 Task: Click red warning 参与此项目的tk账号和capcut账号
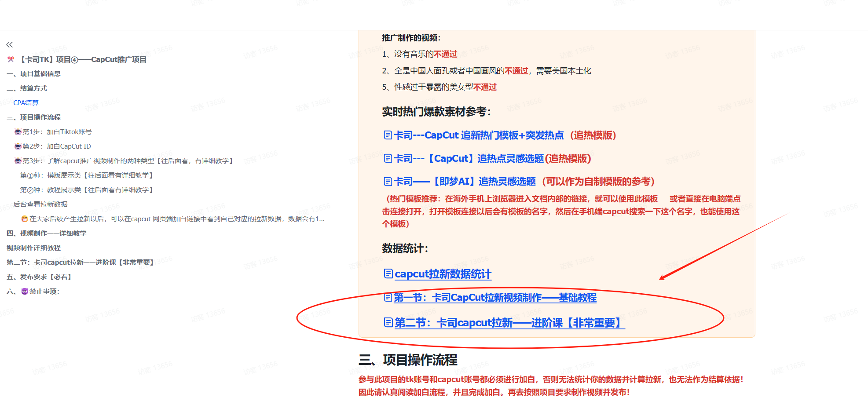551,379
